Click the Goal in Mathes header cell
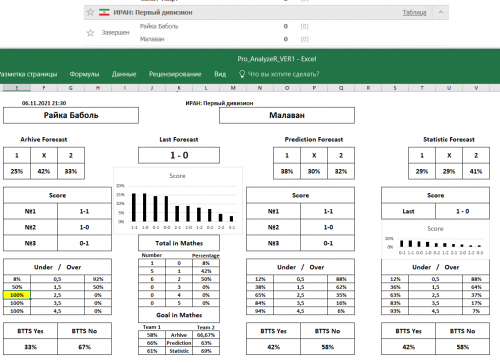 pos(179,315)
